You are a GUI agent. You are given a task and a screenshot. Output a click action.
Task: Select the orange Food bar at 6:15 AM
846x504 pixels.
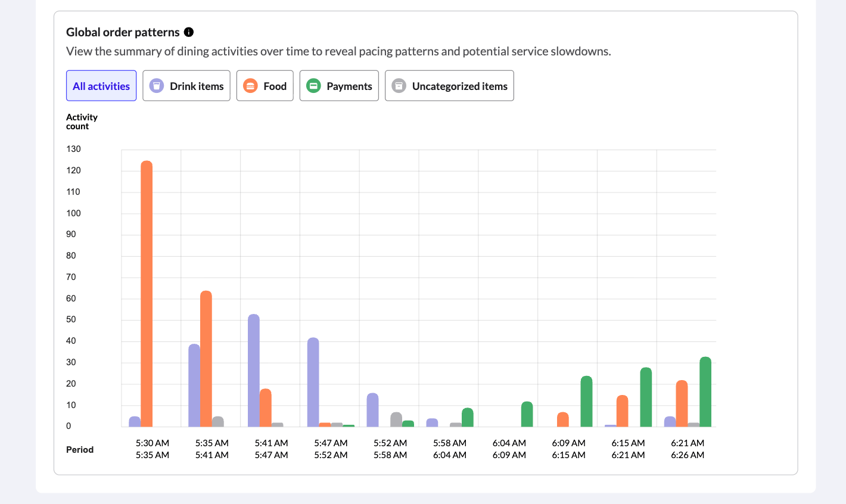click(x=623, y=411)
